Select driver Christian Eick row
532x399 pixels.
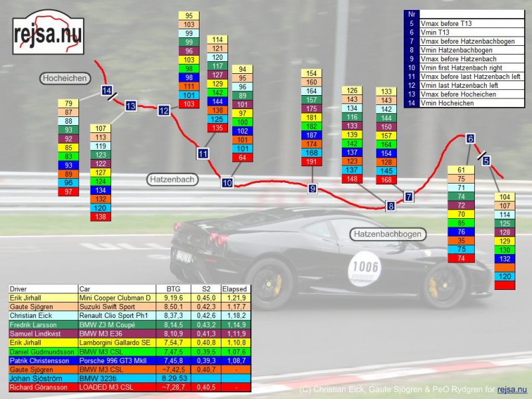tap(130, 315)
